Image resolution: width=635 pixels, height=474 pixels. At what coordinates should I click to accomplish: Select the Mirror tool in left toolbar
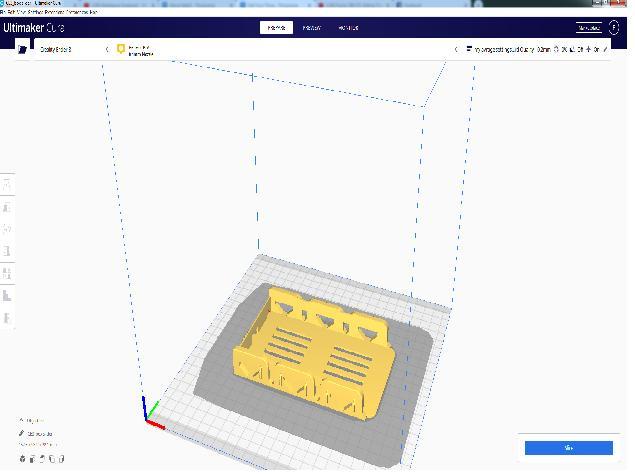pos(7,251)
